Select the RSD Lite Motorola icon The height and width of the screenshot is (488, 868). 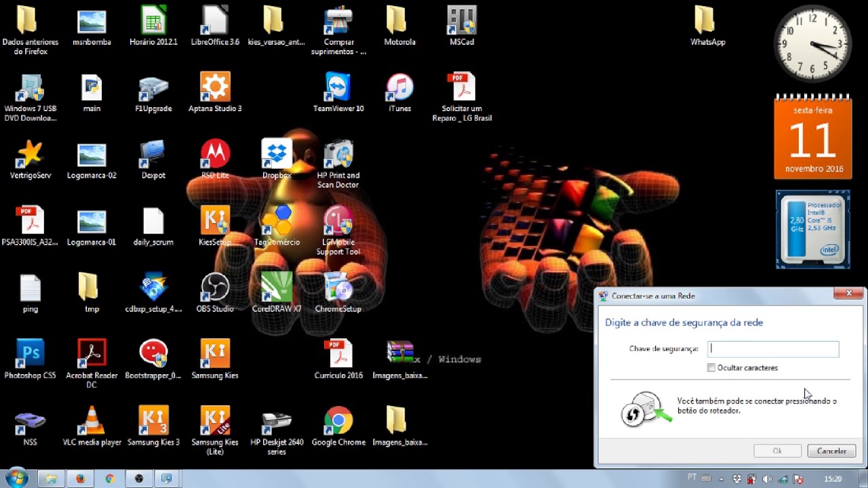215,159
